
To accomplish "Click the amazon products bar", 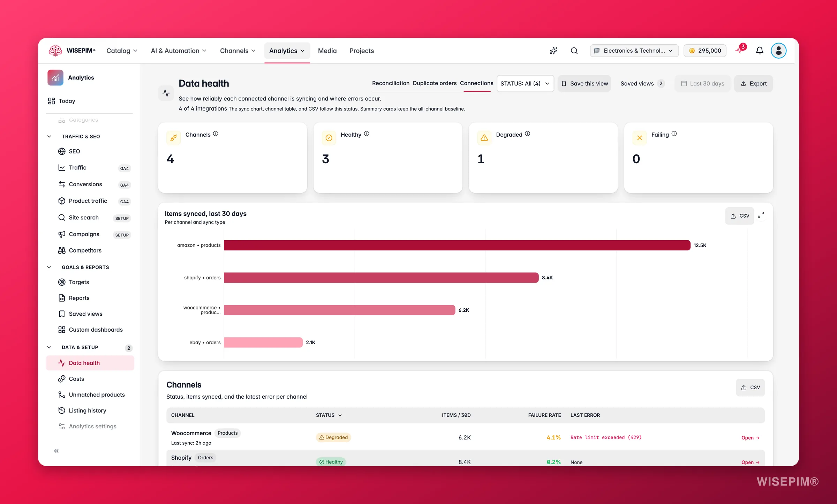I will 457,245.
